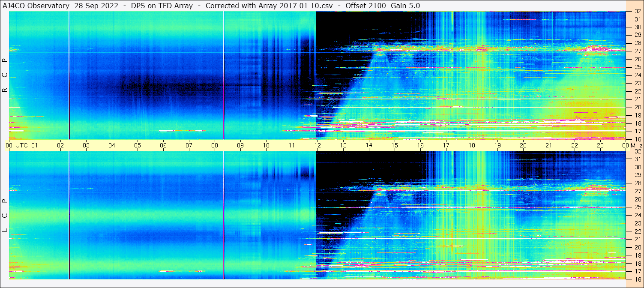
Task: Click the 29 MHz label of the LCP panel
Action: pos(637,175)
